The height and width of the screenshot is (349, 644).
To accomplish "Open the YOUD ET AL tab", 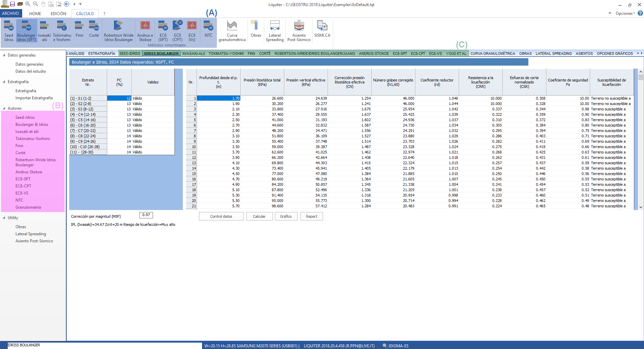I will pyautogui.click(x=456, y=54).
